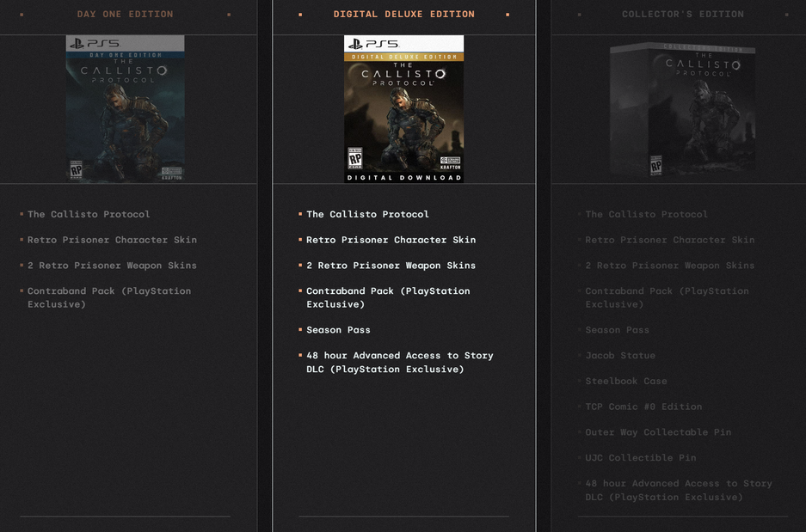Open the Collector's Edition box image

682,110
